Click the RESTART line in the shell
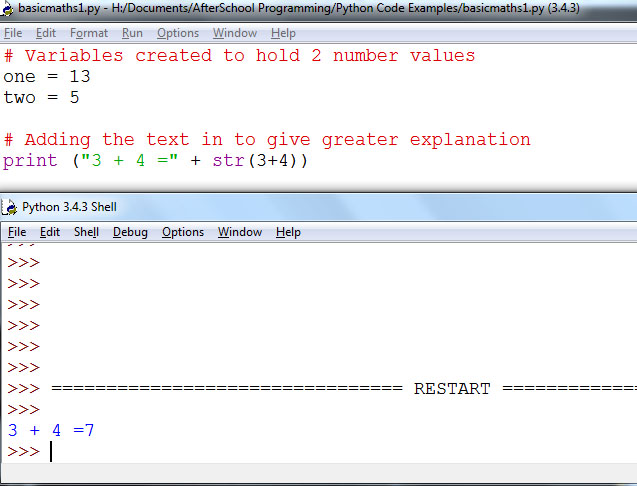This screenshot has height=486, width=637. [322, 389]
